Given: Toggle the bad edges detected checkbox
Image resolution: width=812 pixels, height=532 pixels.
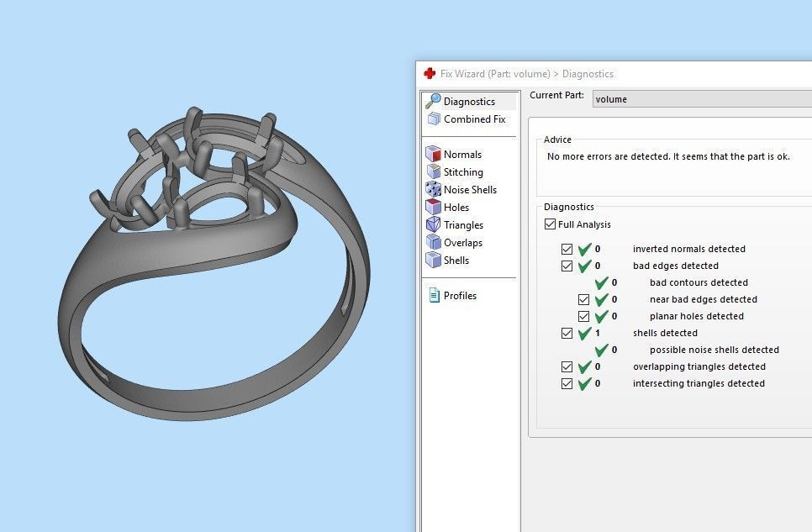Looking at the screenshot, I should point(567,266).
